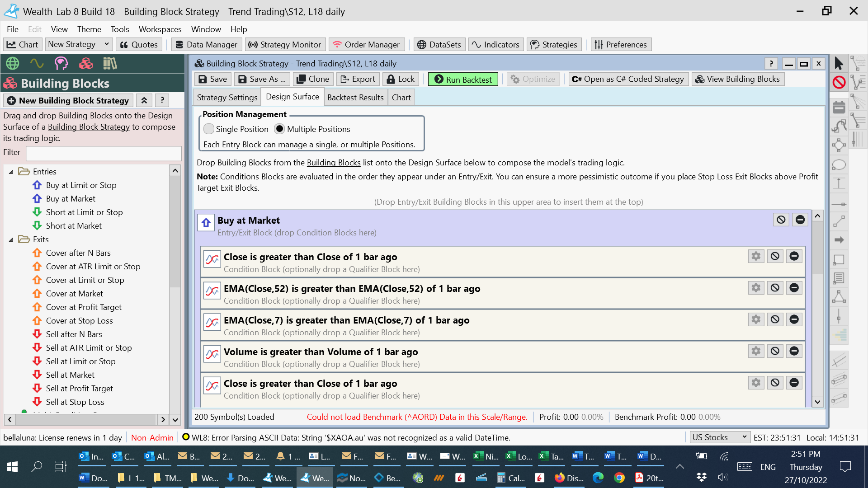
Task: Collapse the Exits tree folder
Action: tap(11, 240)
